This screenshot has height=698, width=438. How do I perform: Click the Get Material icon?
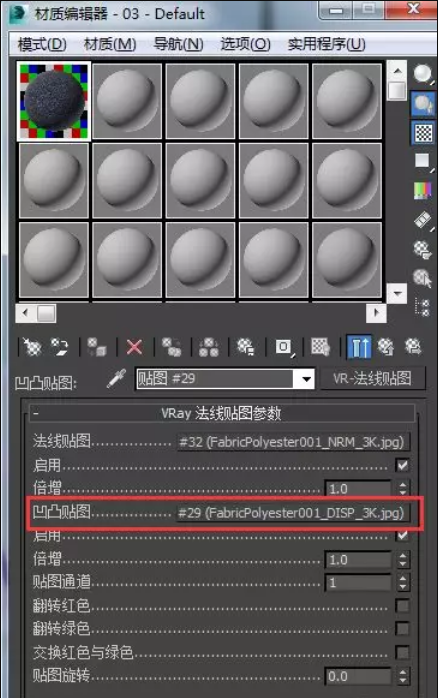[32, 347]
